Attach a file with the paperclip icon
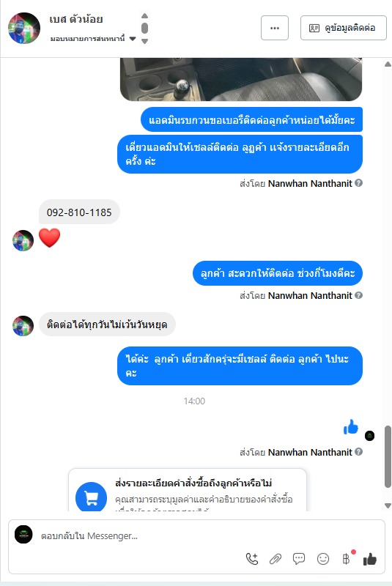392x586 pixels. click(275, 559)
